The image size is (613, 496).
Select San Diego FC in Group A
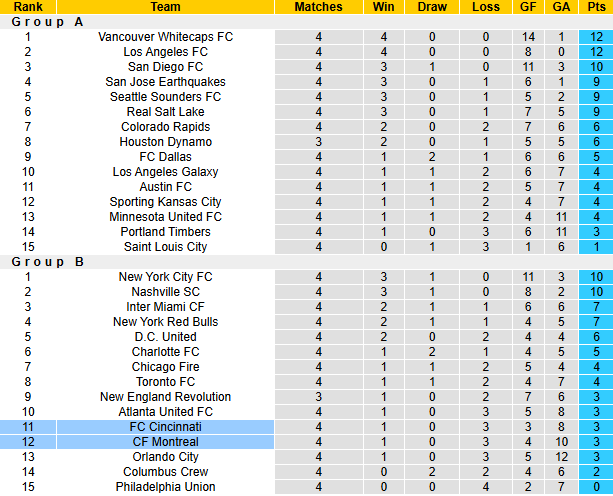coord(165,67)
